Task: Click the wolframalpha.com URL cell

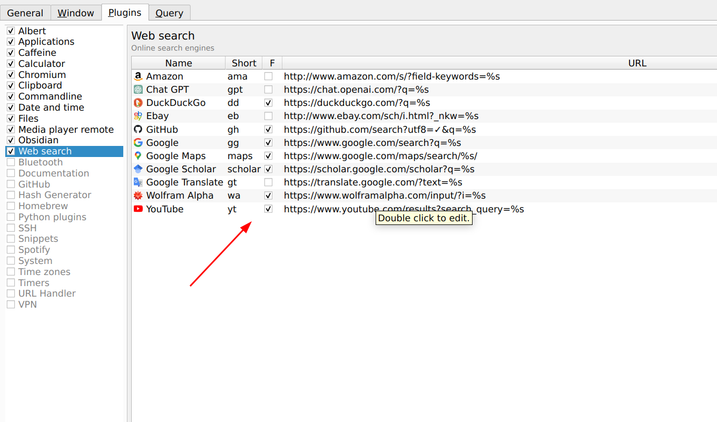Action: 499,196
